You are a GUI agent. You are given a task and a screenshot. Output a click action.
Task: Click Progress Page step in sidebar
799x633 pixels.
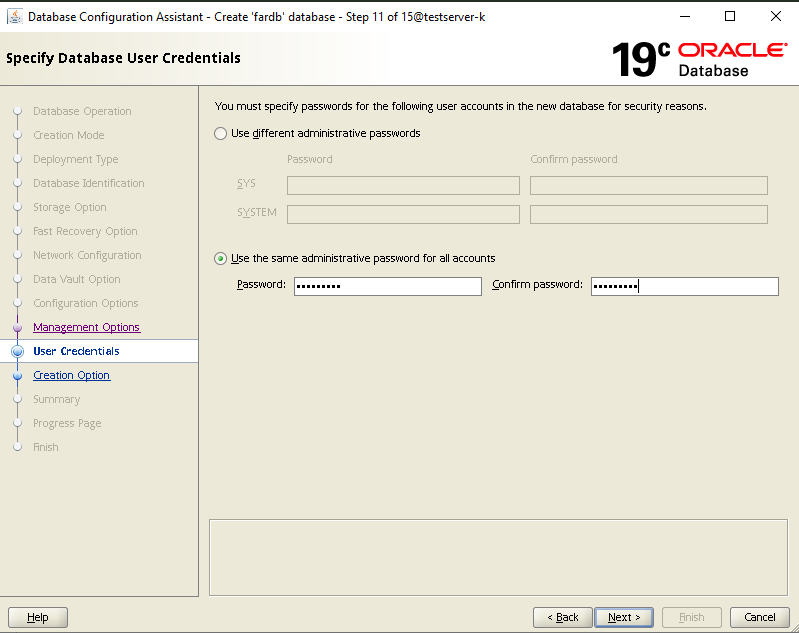click(67, 423)
